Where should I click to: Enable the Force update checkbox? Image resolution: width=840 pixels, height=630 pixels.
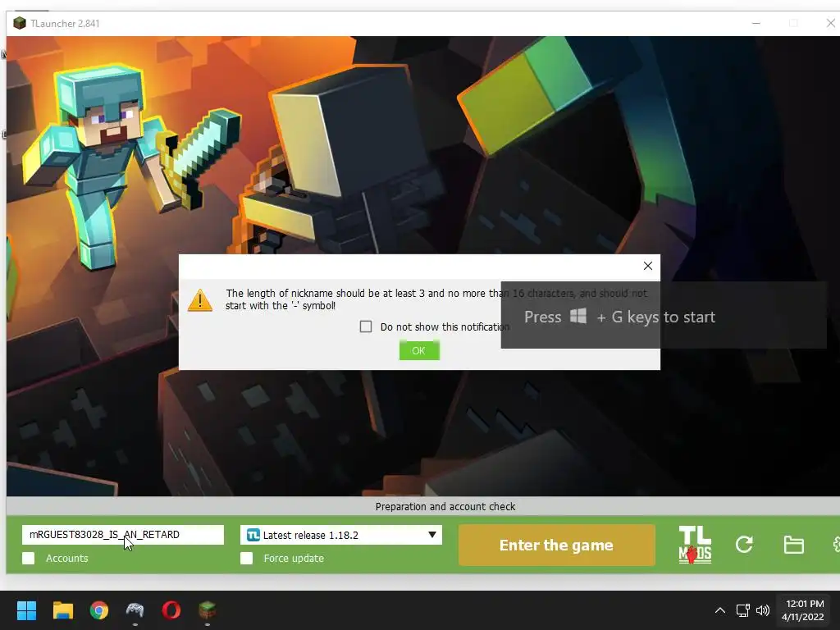click(246, 558)
